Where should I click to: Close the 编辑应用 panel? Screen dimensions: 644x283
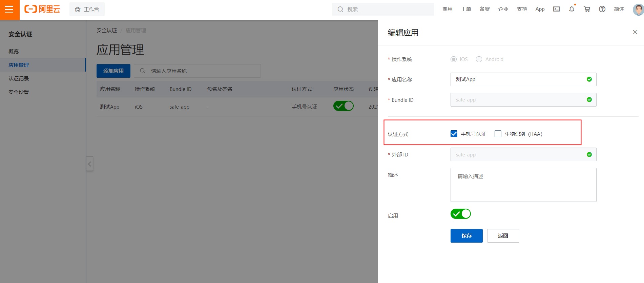pyautogui.click(x=635, y=32)
